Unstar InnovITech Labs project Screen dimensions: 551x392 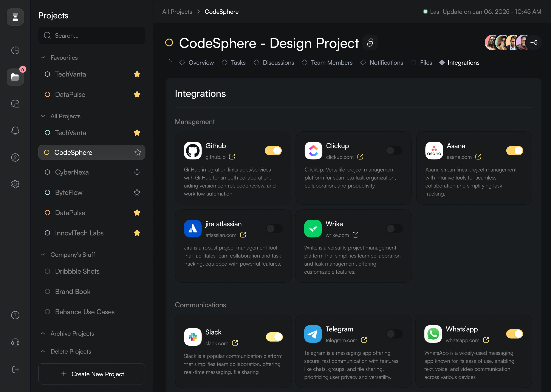tap(137, 233)
